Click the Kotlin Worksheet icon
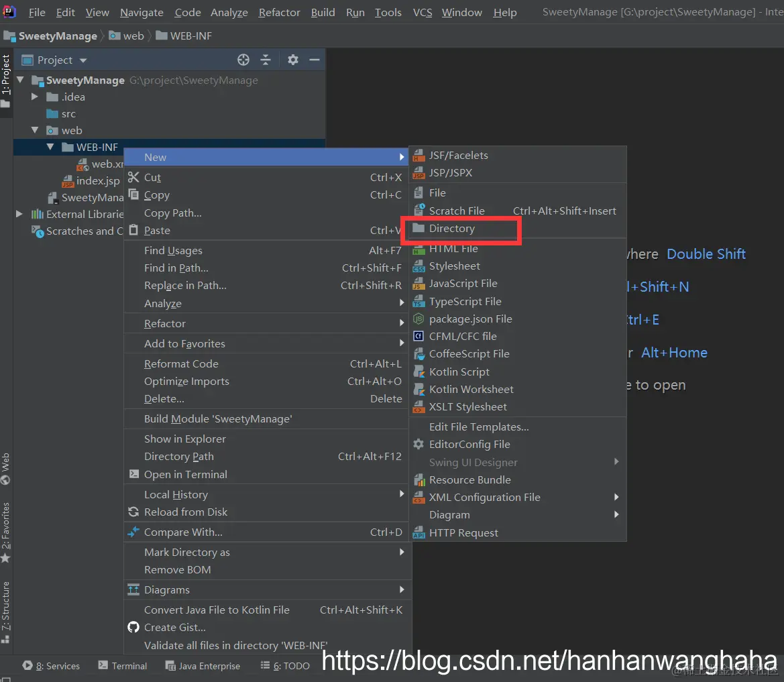The height and width of the screenshot is (682, 784). [418, 389]
